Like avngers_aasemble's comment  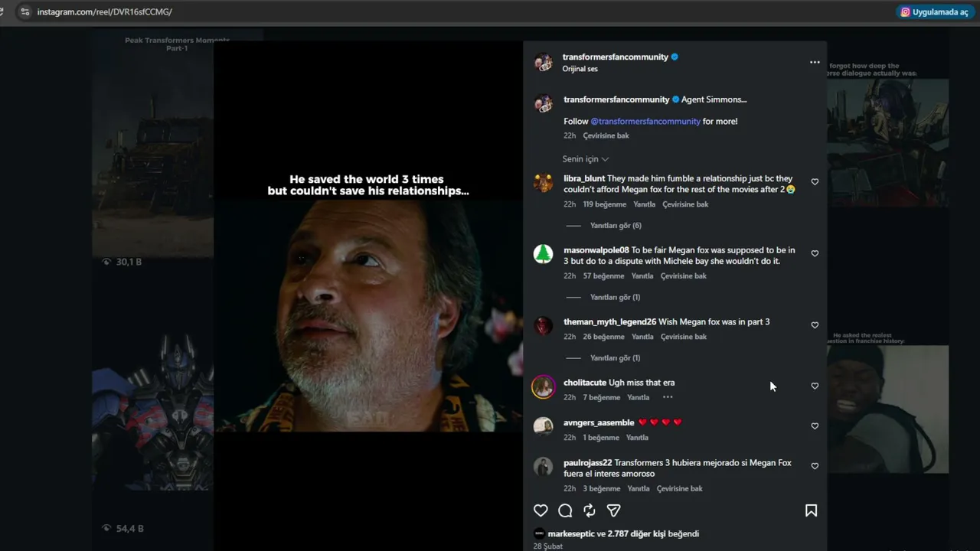815,426
